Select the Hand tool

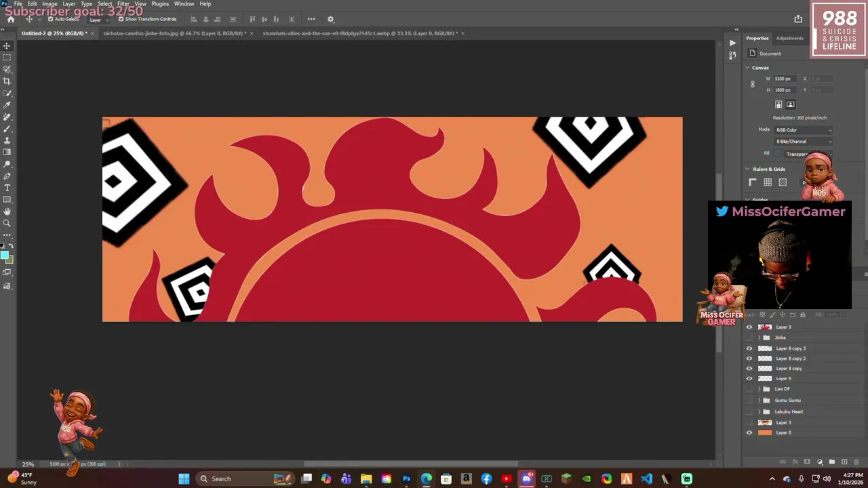(x=7, y=211)
